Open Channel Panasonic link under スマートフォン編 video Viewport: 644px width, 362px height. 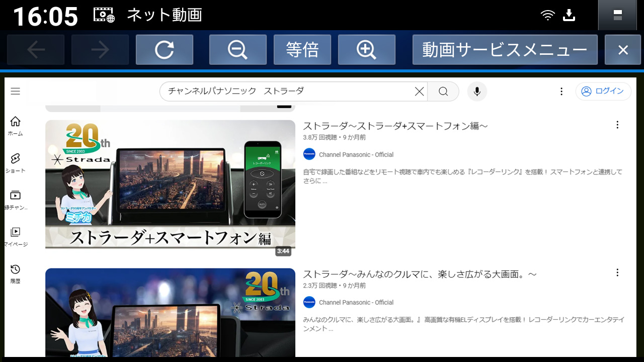coord(356,155)
